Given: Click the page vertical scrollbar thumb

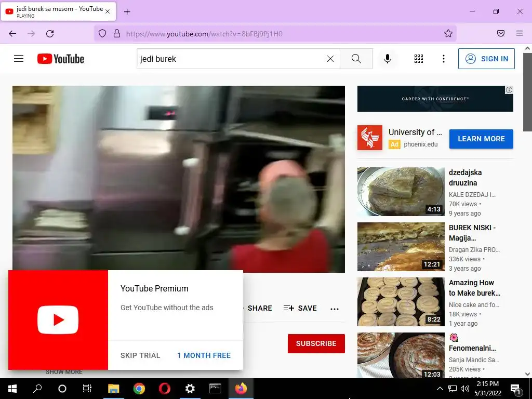Looking at the screenshot, I should tap(527, 91).
